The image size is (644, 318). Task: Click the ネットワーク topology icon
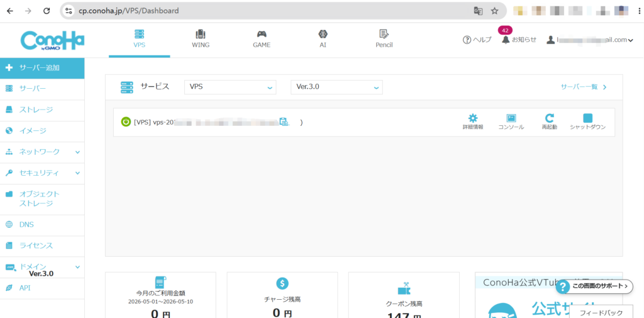coord(9,152)
